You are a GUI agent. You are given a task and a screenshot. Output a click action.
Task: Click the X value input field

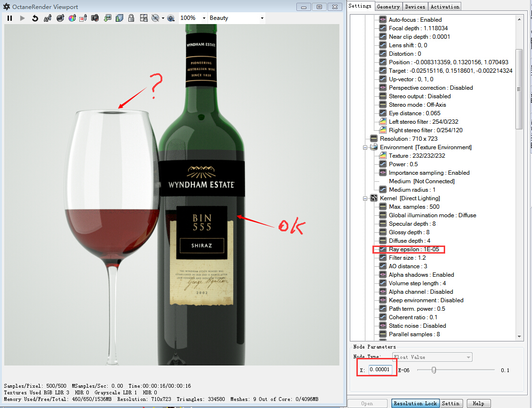point(380,370)
